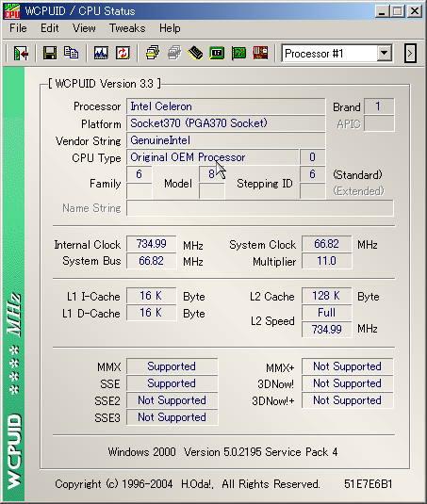Viewport: 427px width, 504px height.
Task: Click the System Bus value '66.82'
Action: (152, 261)
